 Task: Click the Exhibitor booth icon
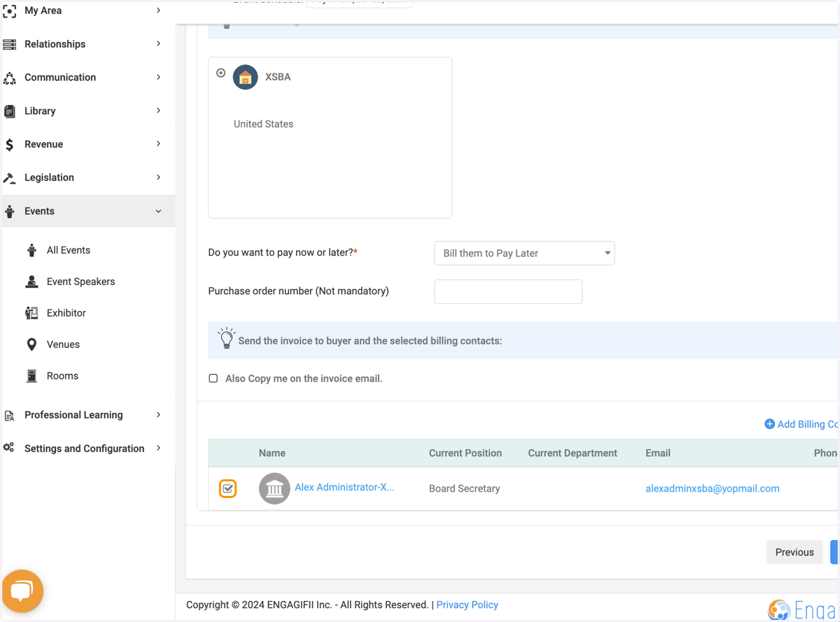[31, 313]
